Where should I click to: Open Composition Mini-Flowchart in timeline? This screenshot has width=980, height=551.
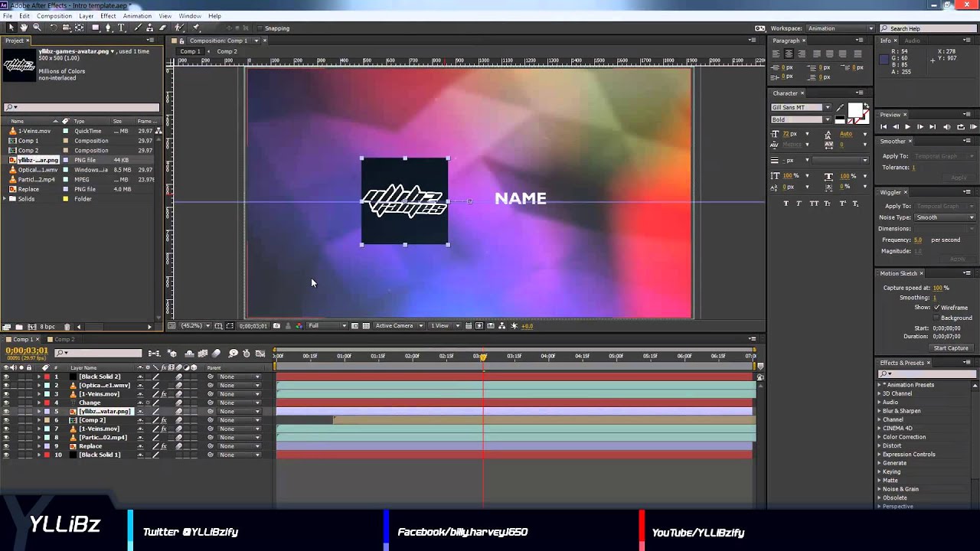[x=154, y=353]
